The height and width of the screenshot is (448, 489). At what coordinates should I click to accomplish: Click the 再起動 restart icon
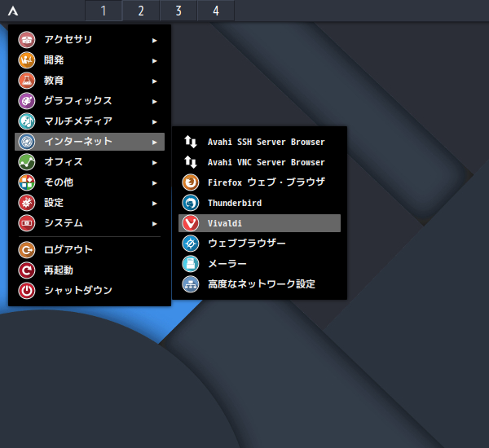tap(27, 270)
